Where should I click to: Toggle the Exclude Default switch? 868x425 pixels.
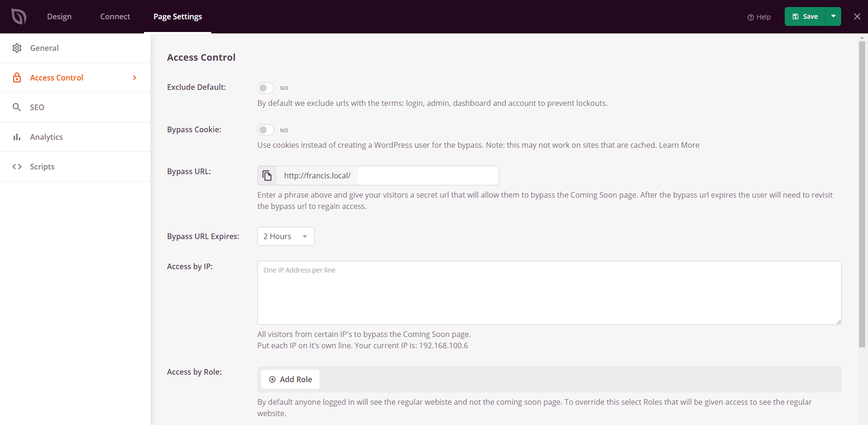[266, 88]
